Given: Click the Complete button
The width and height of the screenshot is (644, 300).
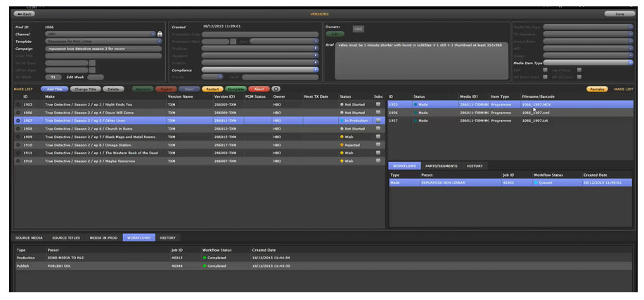Looking at the screenshot, I should point(236,89).
